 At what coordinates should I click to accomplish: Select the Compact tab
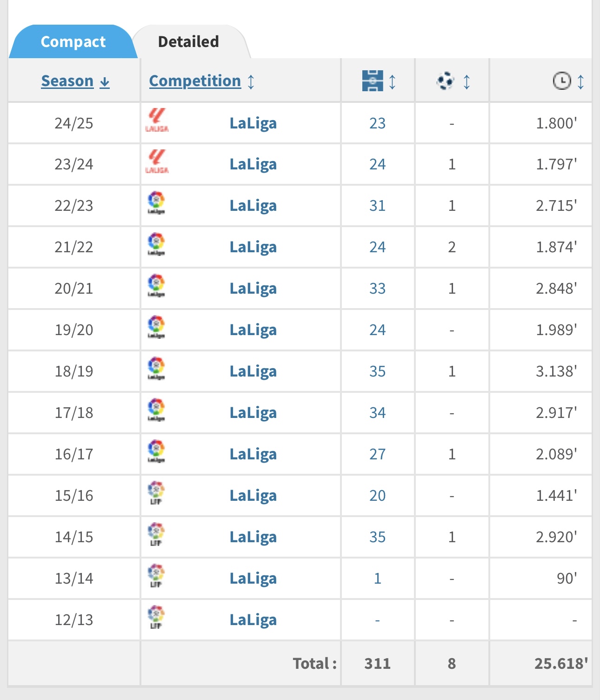[x=73, y=42]
